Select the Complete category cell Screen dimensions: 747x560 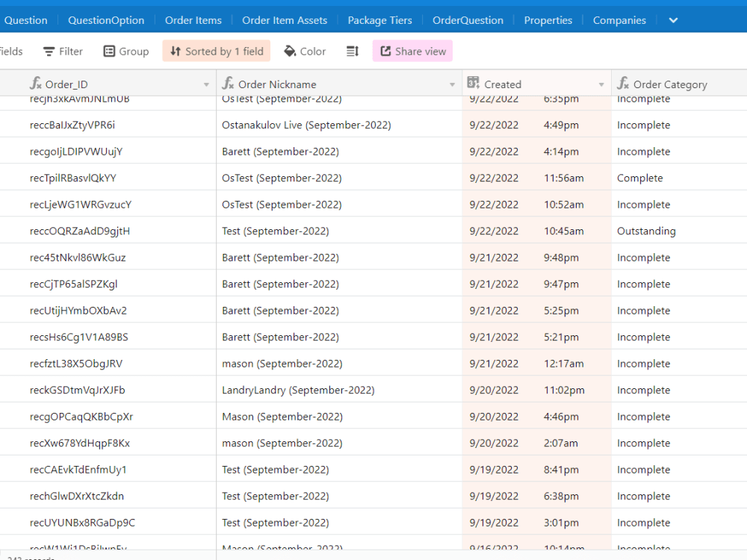click(679, 178)
